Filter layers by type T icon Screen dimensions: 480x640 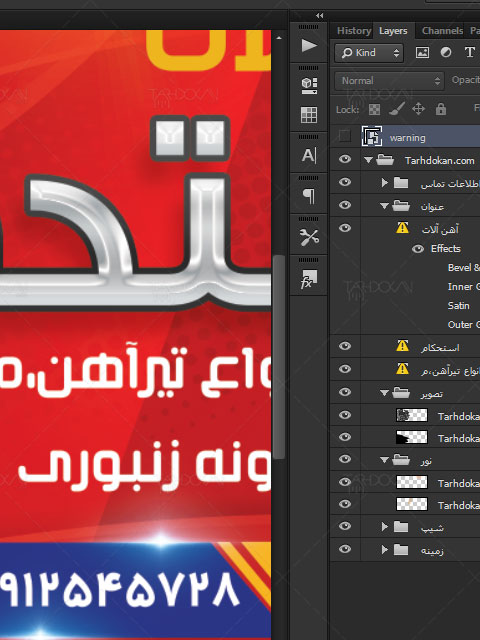(469, 52)
